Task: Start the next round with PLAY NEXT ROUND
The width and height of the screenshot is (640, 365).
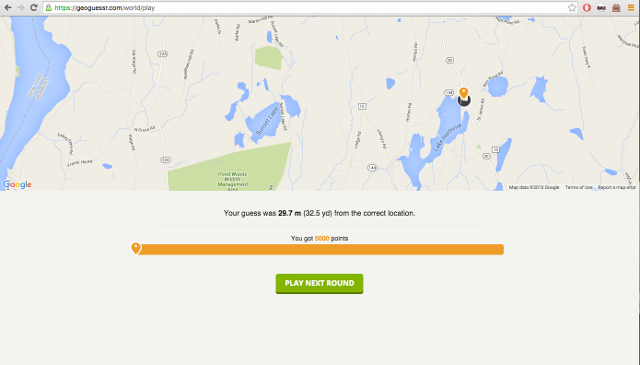Action: point(319,283)
